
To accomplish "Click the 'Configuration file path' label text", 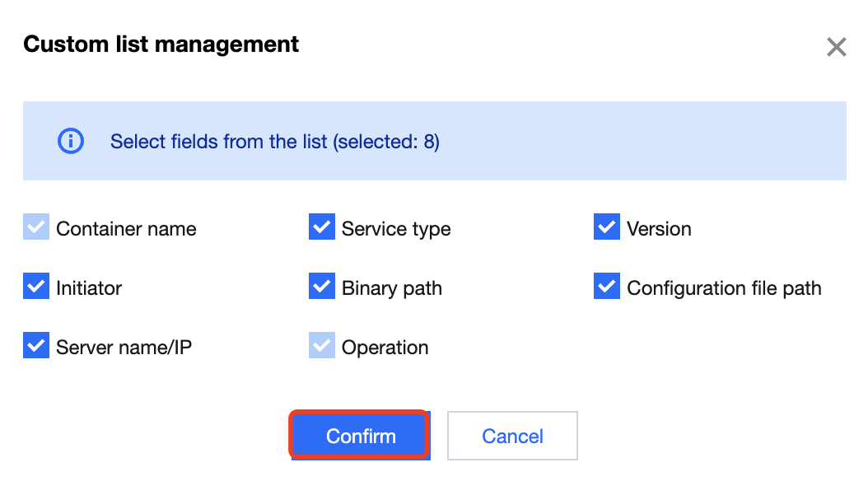I will pyautogui.click(x=724, y=288).
